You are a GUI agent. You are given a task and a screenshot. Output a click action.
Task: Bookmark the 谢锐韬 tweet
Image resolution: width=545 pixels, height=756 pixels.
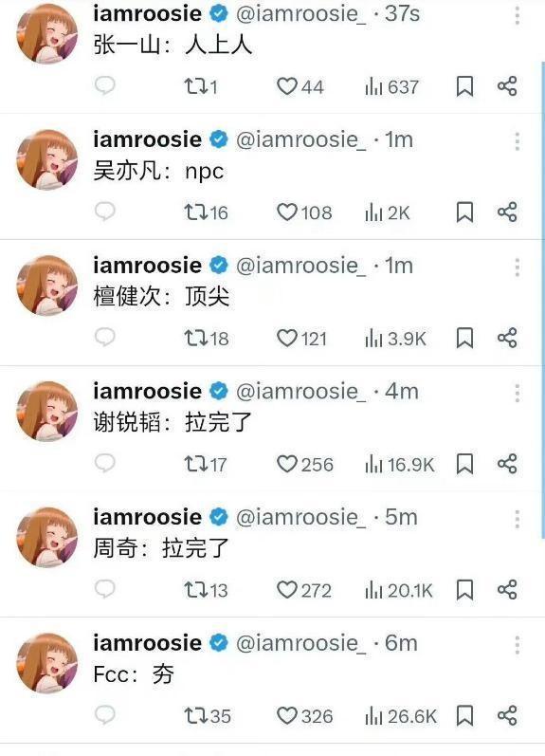pyautogui.click(x=464, y=464)
